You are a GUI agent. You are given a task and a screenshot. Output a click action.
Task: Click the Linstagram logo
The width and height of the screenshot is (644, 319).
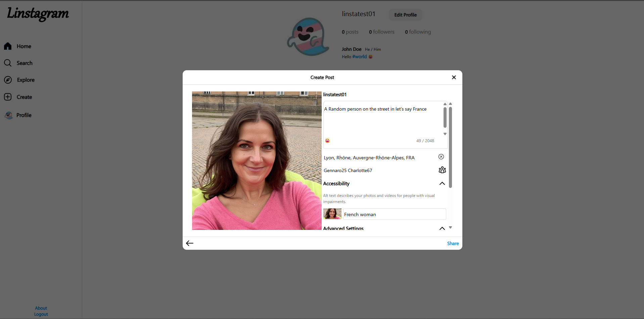coord(38,14)
